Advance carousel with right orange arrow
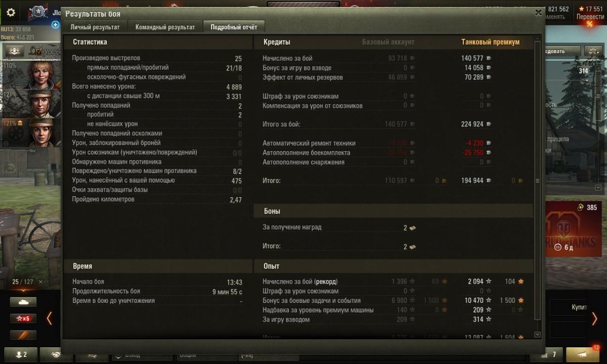The width and height of the screenshot is (607, 364). 595,318
